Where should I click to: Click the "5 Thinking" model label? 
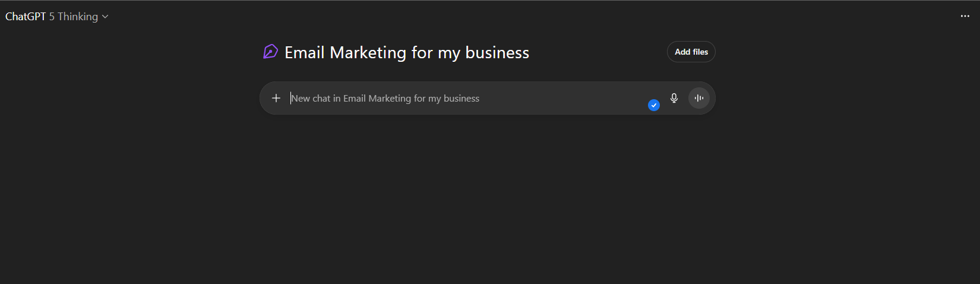(x=74, y=17)
